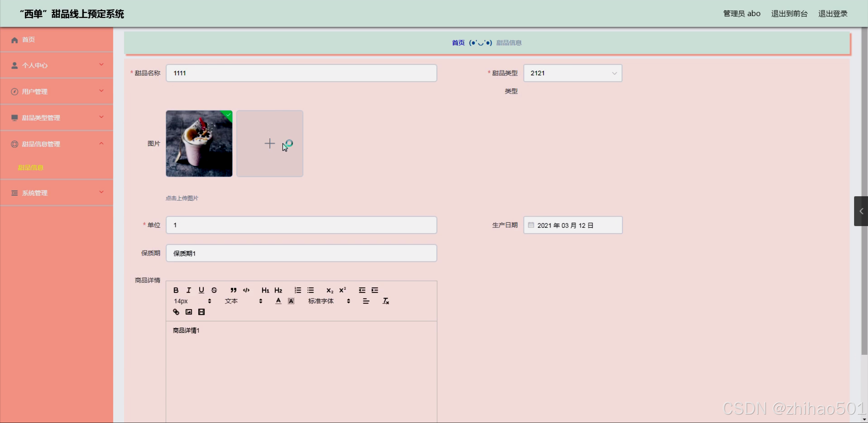Viewport: 868px width, 423px height.
Task: Click the plus box to upload image
Action: point(270,143)
